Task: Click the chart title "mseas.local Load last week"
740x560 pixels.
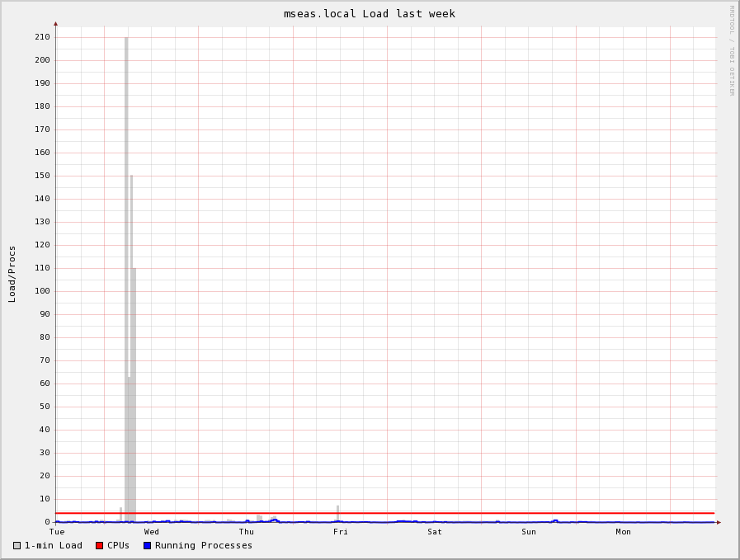Action: pyautogui.click(x=370, y=14)
